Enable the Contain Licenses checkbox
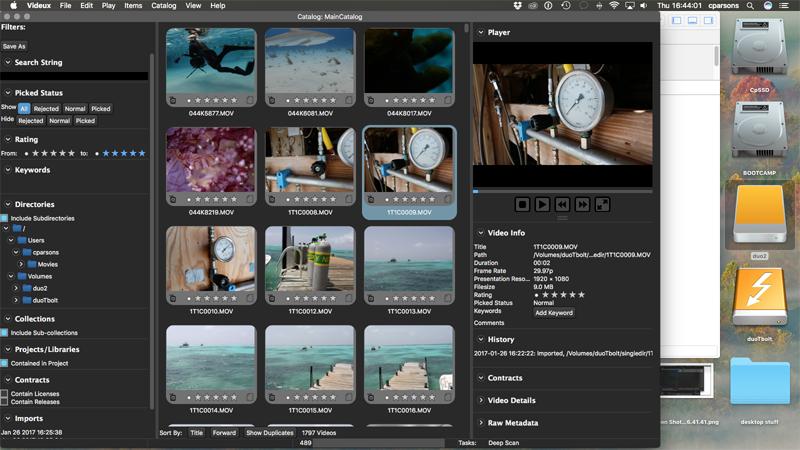This screenshot has width=800, height=450. (x=4, y=394)
